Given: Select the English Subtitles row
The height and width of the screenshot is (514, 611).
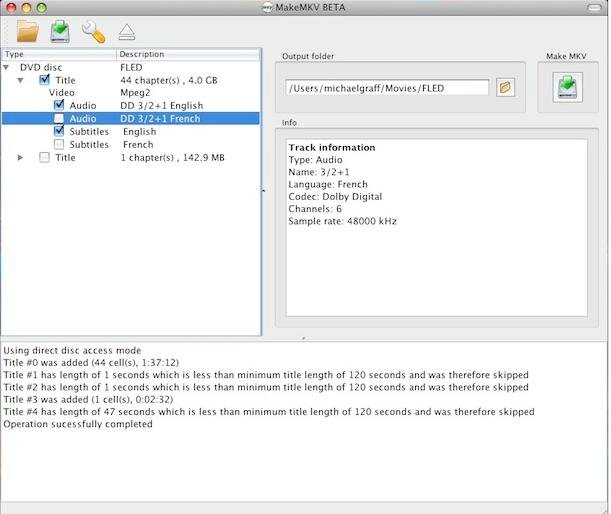Looking at the screenshot, I should point(131,132).
